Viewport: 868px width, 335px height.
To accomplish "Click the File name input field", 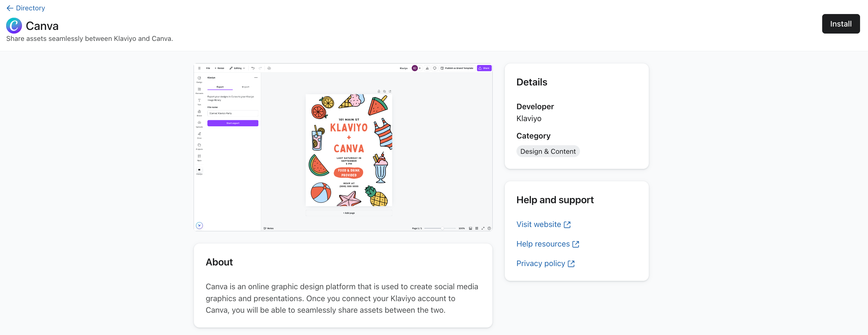I will click(x=232, y=113).
